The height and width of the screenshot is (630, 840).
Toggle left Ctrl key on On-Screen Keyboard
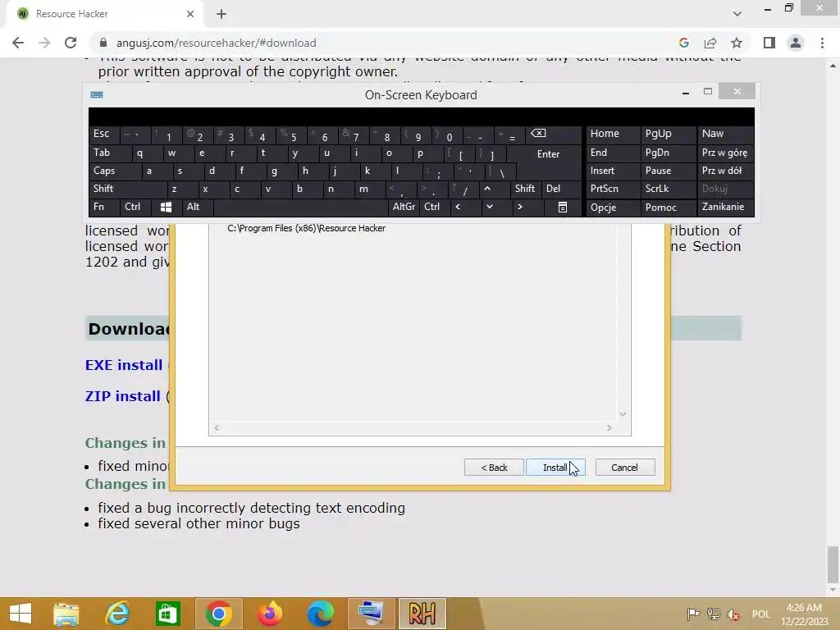[136, 207]
